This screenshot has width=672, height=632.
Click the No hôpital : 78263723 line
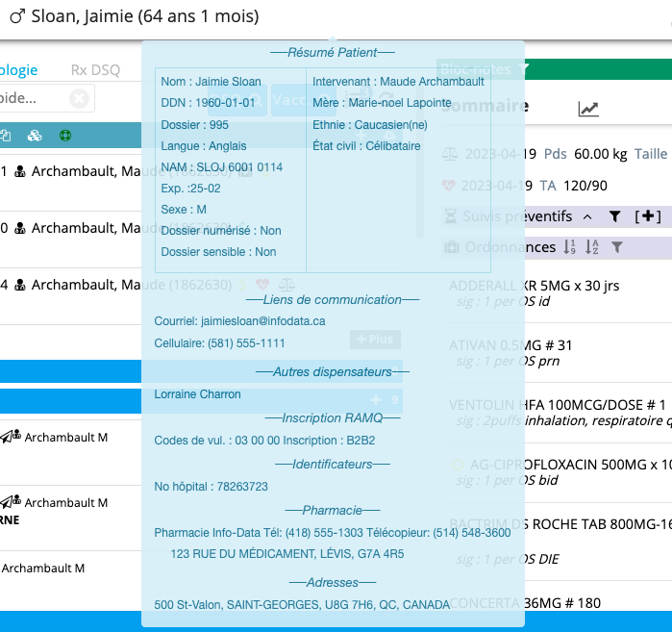tap(211, 487)
